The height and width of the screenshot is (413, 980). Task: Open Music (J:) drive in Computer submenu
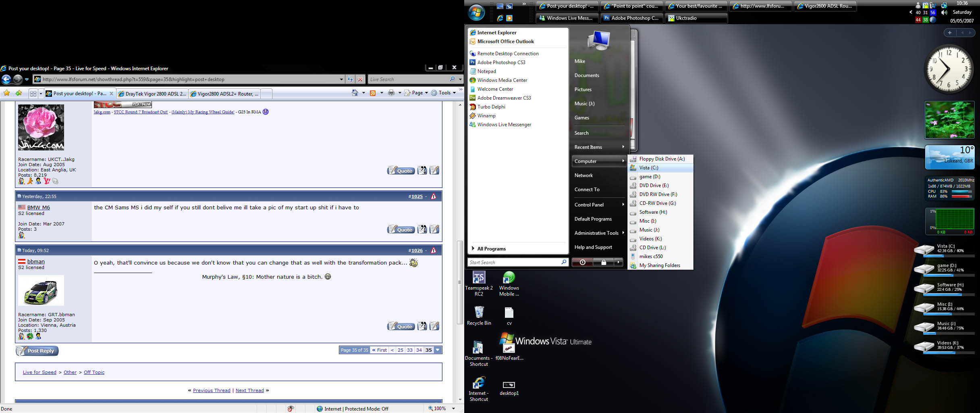pos(660,230)
